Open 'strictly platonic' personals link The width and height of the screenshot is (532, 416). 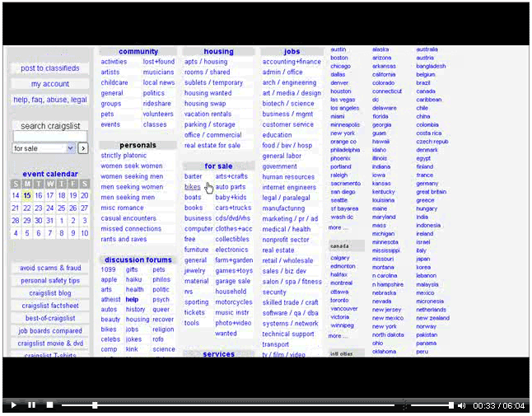pyautogui.click(x=124, y=156)
